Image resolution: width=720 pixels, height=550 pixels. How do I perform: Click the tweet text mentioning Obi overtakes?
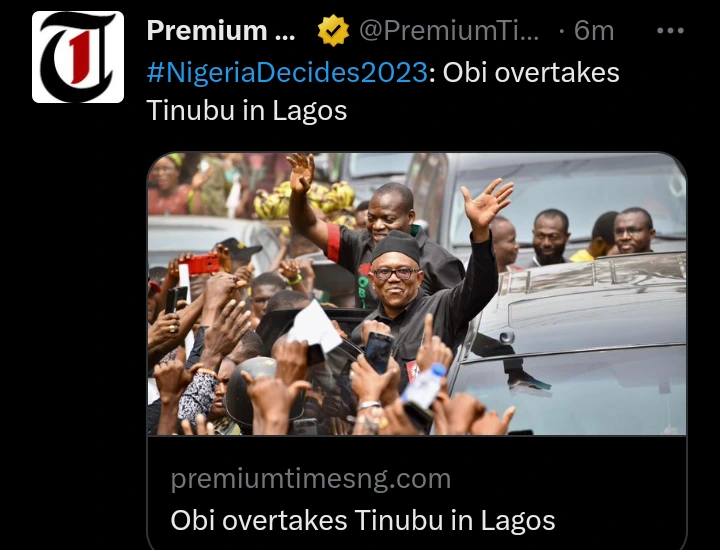531,72
